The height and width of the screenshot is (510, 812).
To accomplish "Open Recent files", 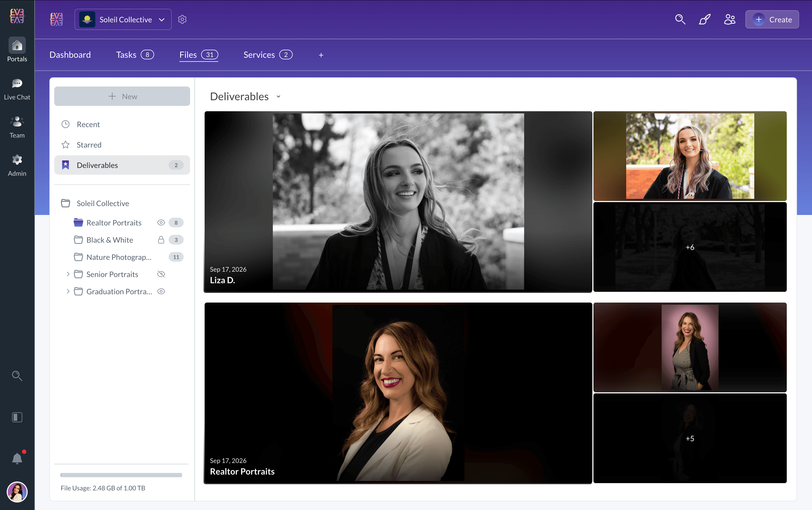I will click(122, 124).
